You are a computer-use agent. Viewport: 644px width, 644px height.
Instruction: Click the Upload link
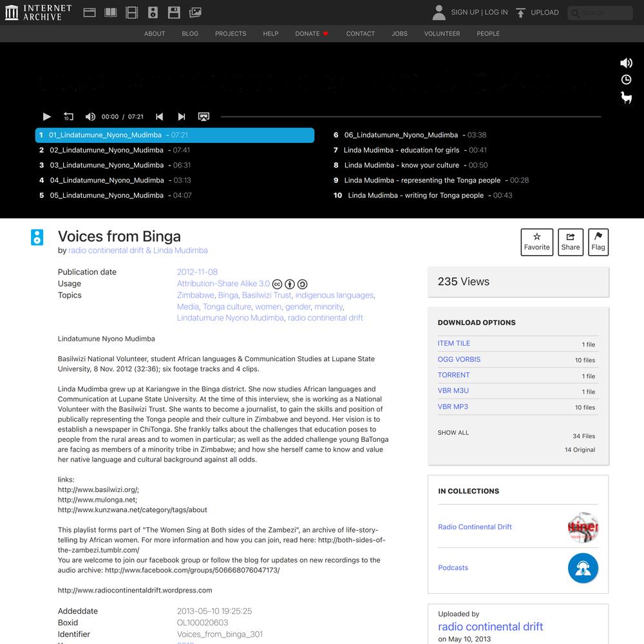pos(545,12)
